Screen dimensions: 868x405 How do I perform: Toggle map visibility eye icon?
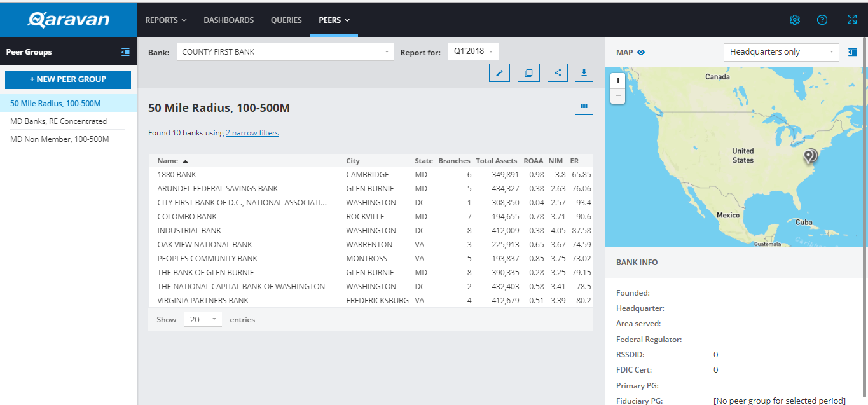point(641,52)
